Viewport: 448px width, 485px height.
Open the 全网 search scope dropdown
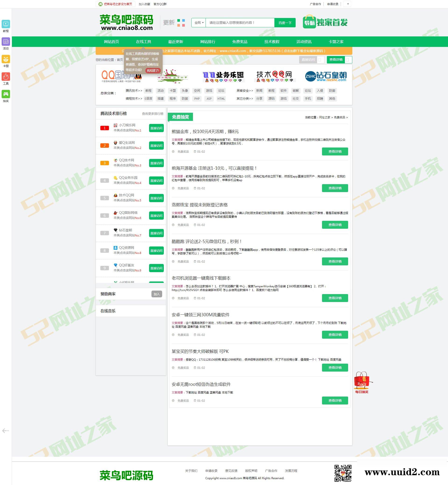point(198,23)
